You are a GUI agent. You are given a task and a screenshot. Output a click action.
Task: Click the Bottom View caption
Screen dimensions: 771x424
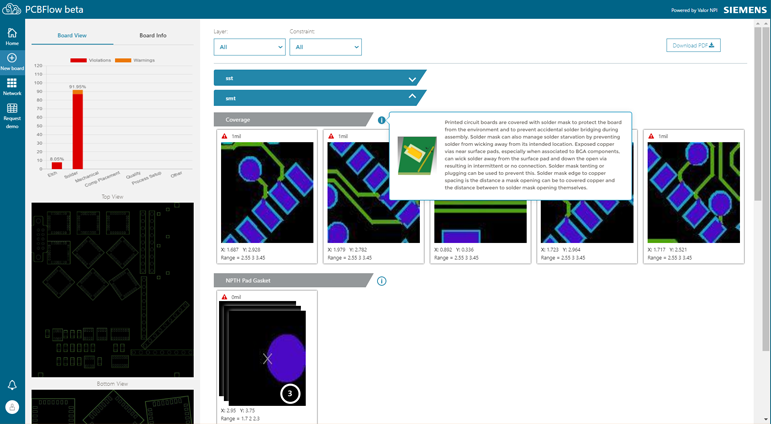coord(113,384)
